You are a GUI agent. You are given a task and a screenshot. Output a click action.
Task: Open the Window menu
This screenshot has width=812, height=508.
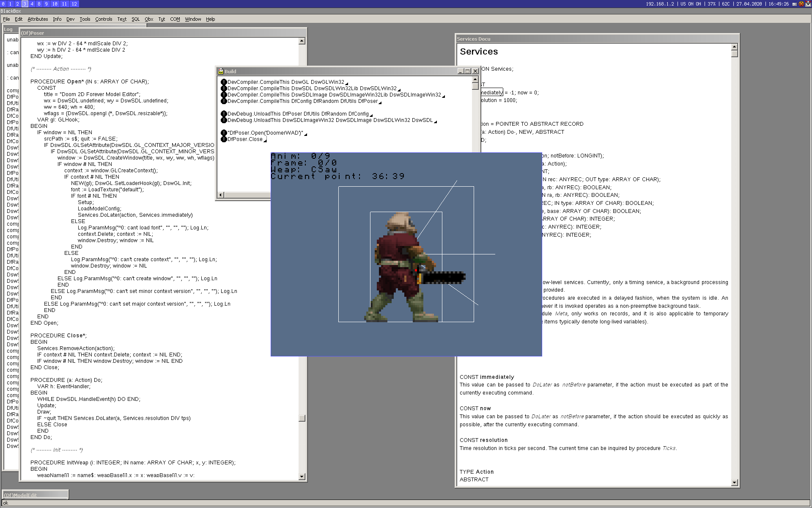(x=193, y=19)
